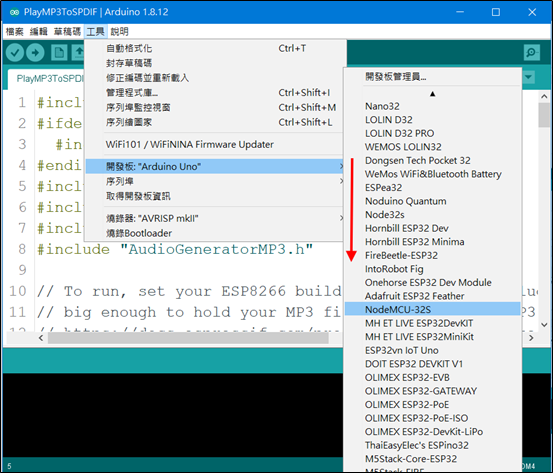Select Dongsen Tech Pocket 32 board

[x=433, y=160]
